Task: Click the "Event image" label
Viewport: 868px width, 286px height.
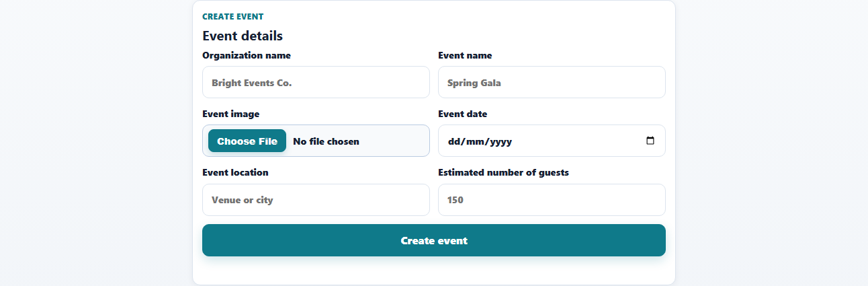Action: point(230,114)
